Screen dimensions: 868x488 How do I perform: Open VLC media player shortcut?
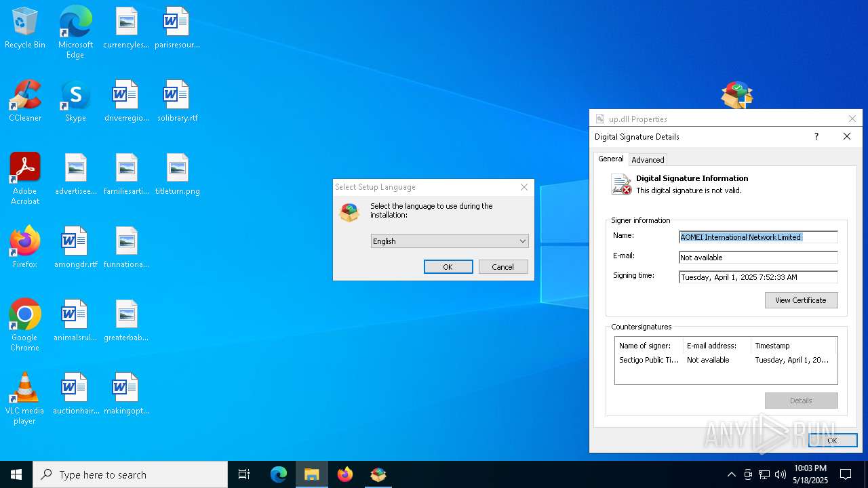point(25,399)
